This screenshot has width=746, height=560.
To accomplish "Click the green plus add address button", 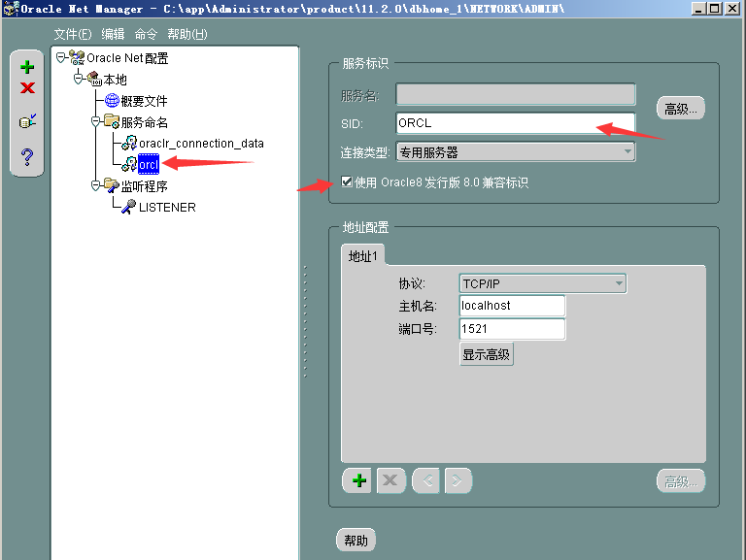I will point(359,480).
